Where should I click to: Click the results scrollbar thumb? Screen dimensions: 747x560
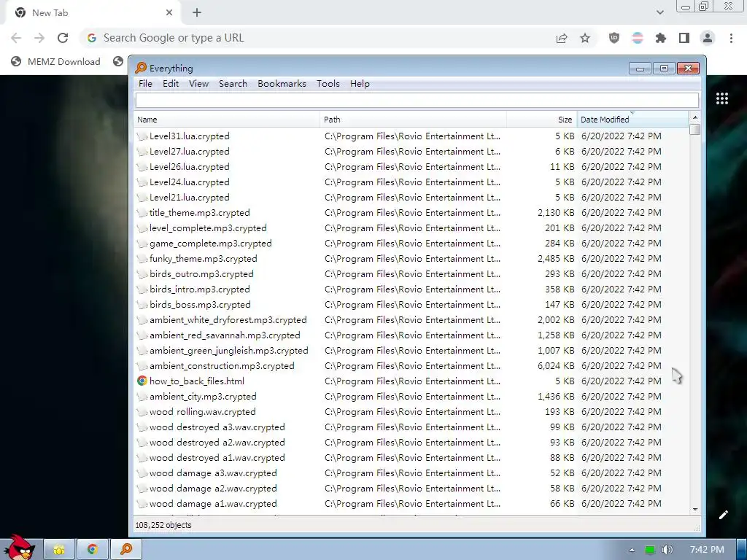click(x=695, y=130)
